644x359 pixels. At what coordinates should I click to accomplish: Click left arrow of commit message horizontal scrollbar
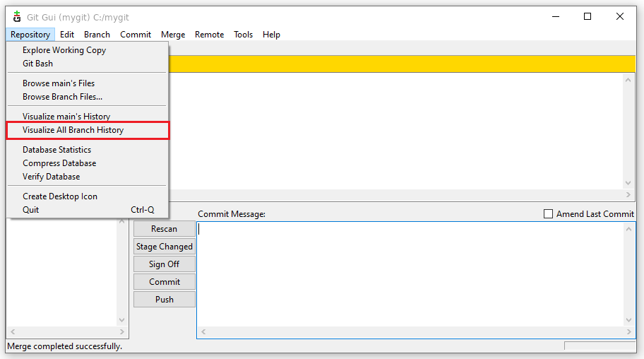203,332
